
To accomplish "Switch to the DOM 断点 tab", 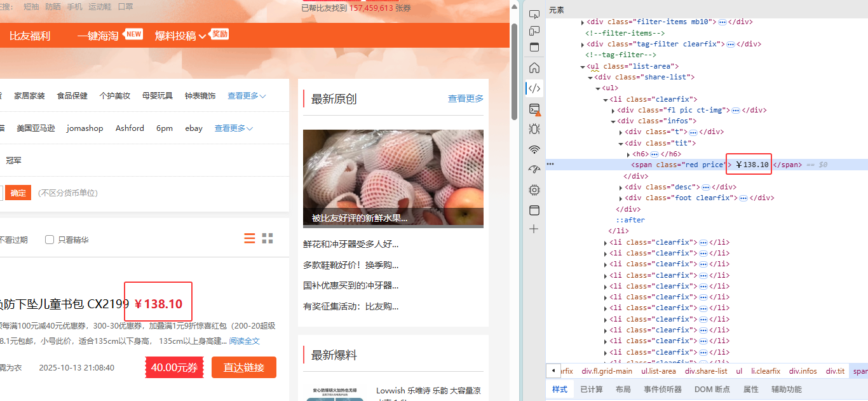I will coord(712,390).
